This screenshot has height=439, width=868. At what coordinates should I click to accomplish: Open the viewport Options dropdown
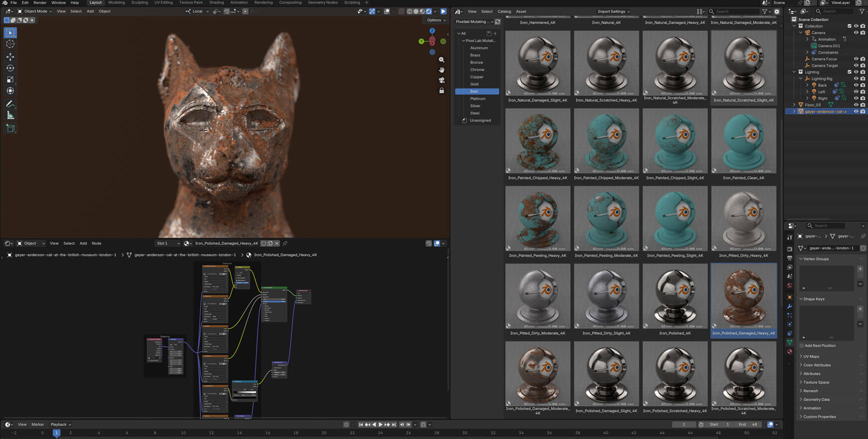[436, 20]
